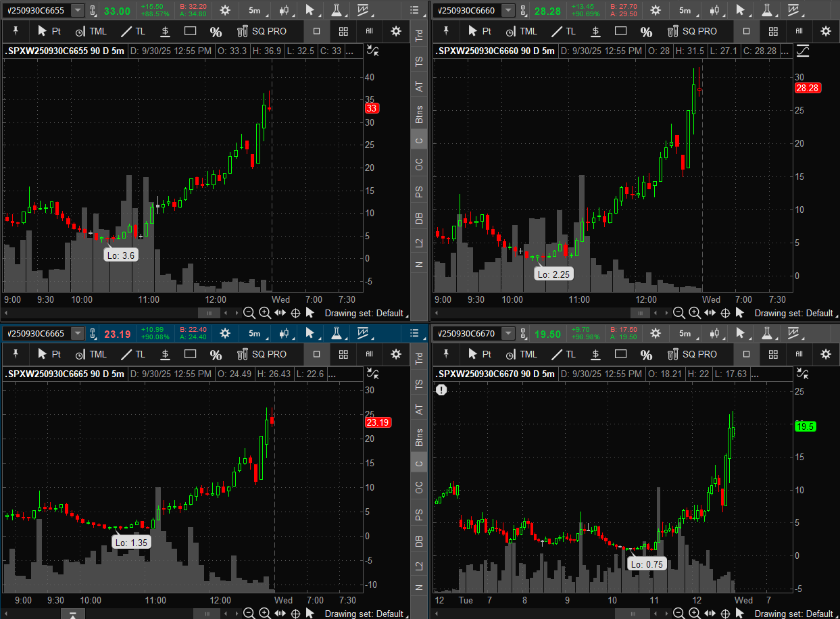This screenshot has width=840, height=619.
Task: Open symbol dropdown for C6655 chart
Action: tap(78, 10)
